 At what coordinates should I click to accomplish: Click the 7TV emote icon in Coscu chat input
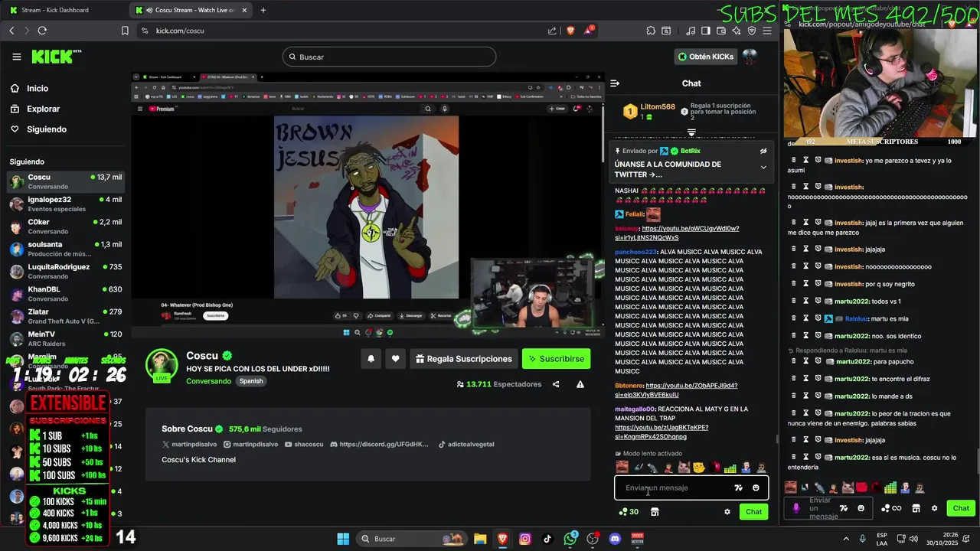(x=738, y=487)
